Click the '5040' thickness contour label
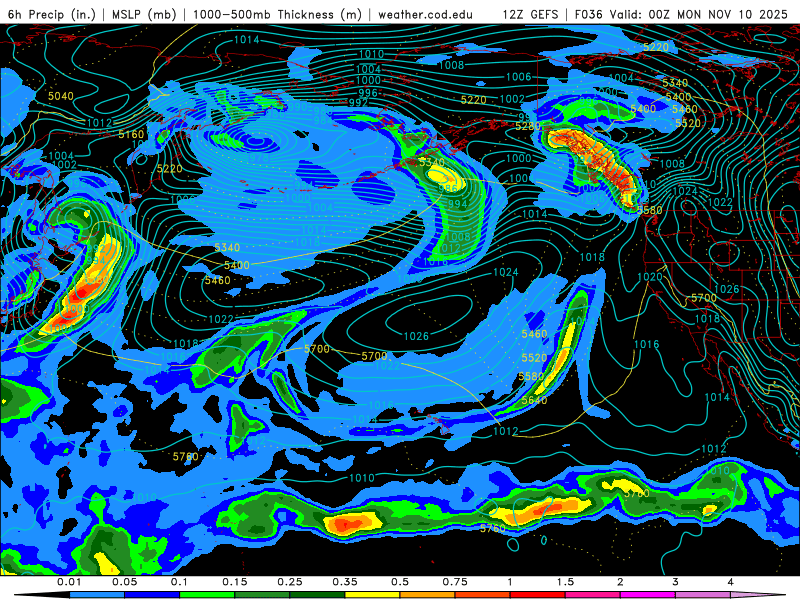800x600 pixels. coord(61,96)
